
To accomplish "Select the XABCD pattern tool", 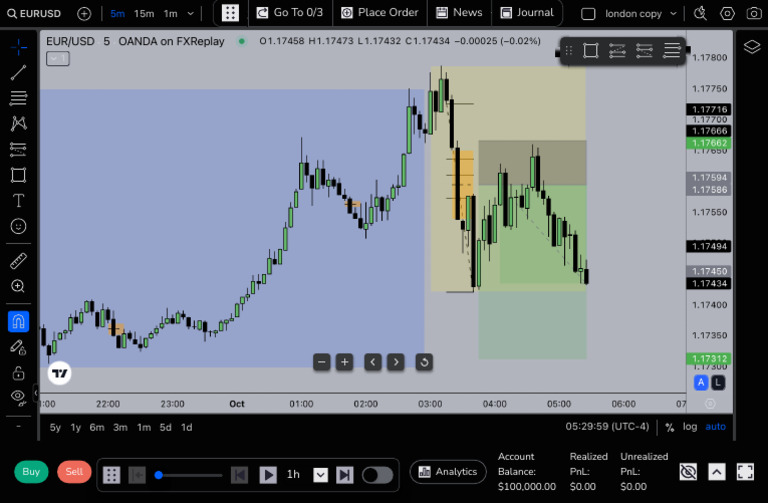I will pyautogui.click(x=19, y=123).
